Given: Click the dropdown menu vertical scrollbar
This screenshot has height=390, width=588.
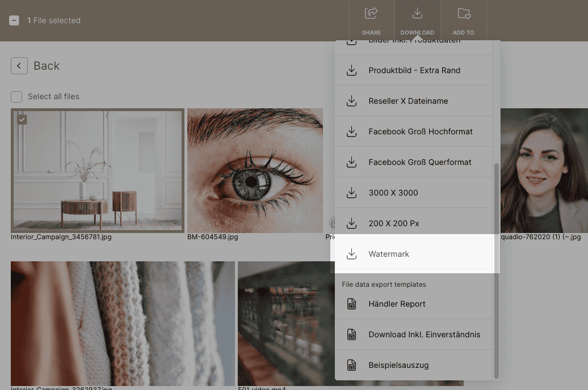Looking at the screenshot, I should 497,270.
